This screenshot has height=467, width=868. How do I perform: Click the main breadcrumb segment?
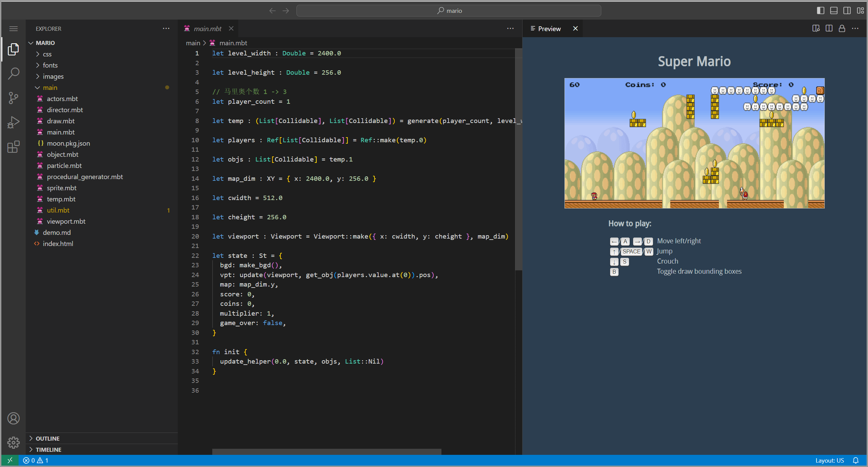pyautogui.click(x=193, y=43)
